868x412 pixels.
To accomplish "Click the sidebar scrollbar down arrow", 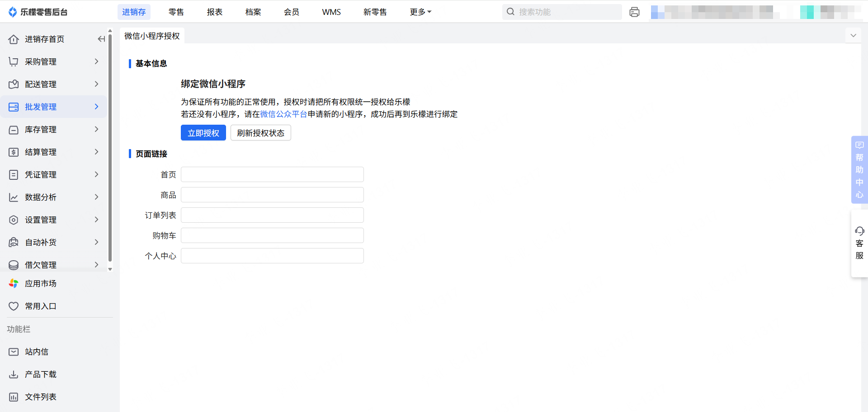I will coord(110,269).
